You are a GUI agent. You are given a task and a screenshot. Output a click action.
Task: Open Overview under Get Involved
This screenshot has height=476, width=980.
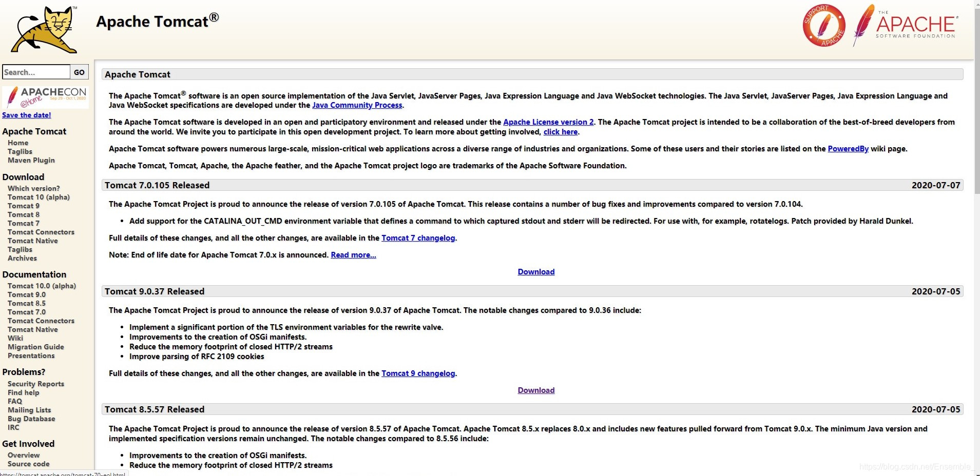coord(24,455)
